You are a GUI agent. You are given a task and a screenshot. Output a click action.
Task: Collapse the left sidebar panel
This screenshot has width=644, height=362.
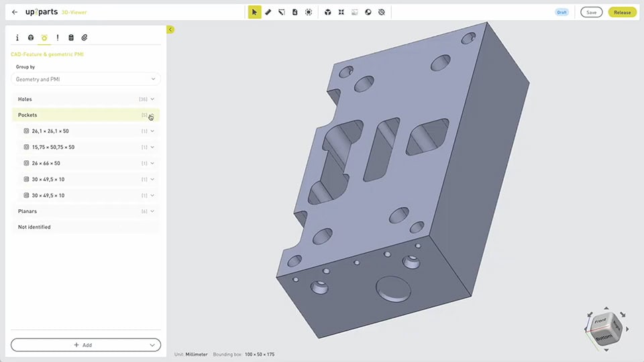point(170,29)
